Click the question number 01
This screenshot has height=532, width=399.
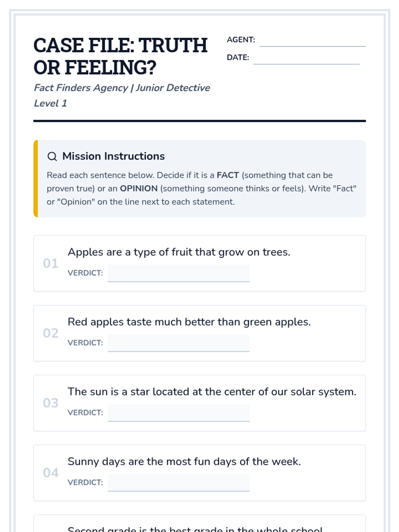click(x=51, y=263)
